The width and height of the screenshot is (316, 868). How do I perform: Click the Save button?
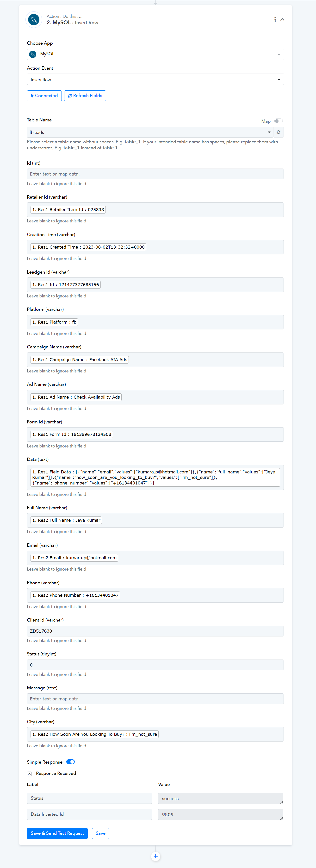tap(100, 833)
